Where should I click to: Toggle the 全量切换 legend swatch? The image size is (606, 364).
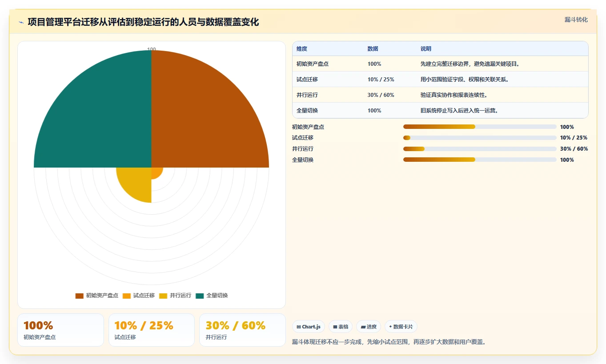[x=200, y=296]
